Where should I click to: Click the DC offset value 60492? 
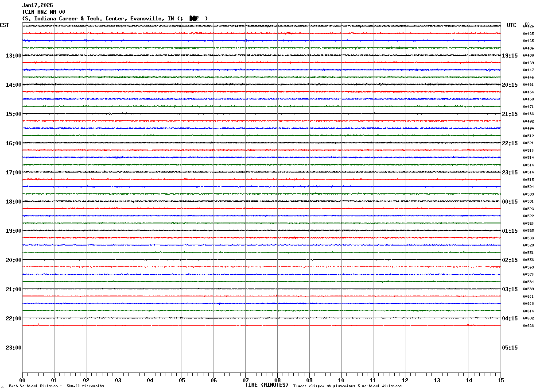pos(528,121)
